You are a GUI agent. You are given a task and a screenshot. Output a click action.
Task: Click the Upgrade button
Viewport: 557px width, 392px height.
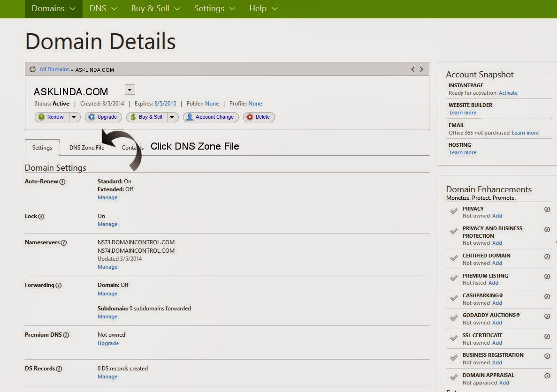pyautogui.click(x=103, y=117)
